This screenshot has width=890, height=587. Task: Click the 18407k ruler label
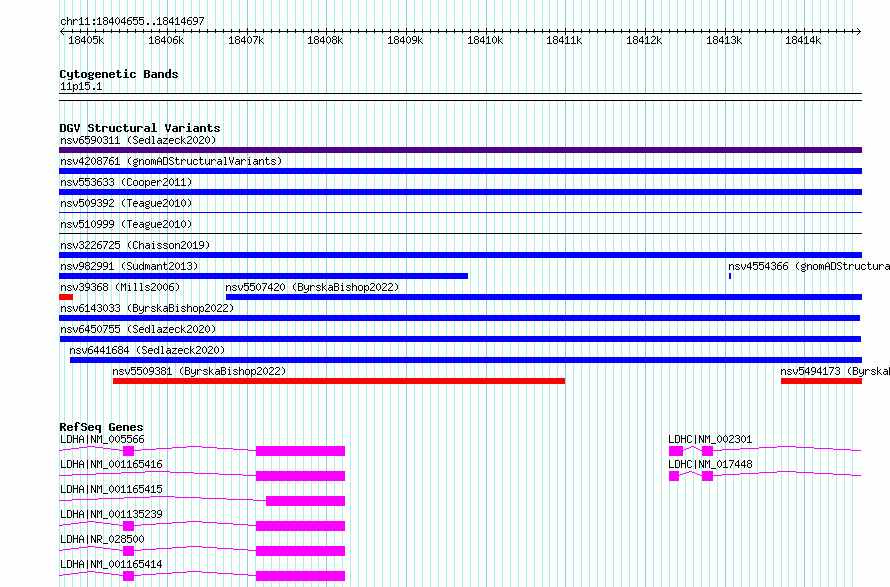click(x=246, y=40)
